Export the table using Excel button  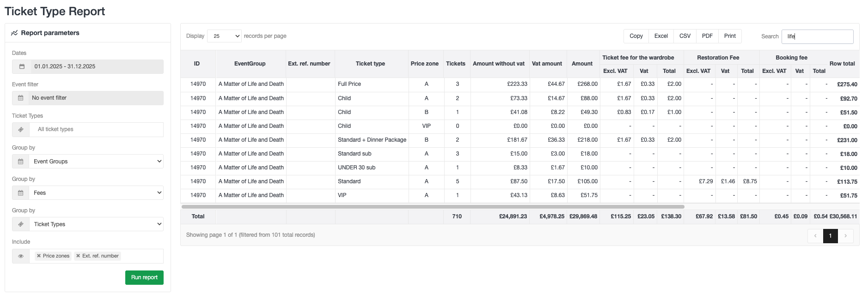[x=661, y=36]
